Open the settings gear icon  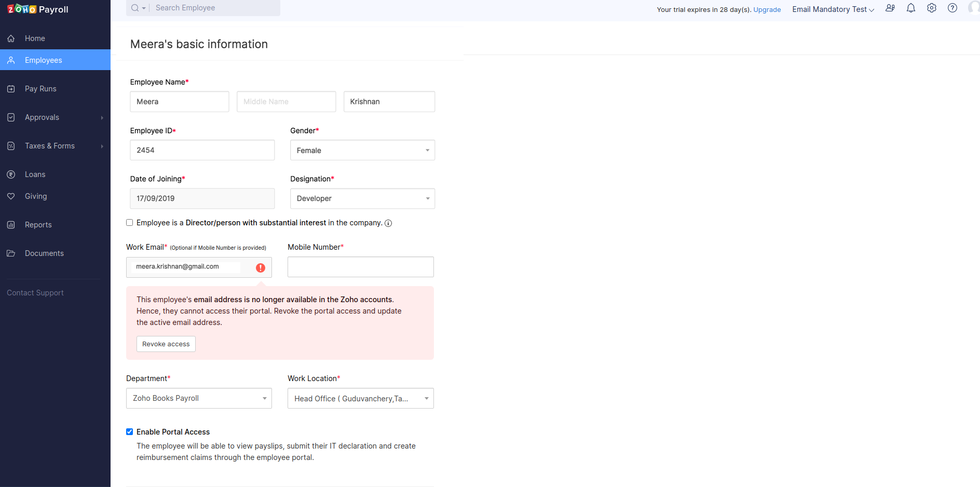coord(932,8)
